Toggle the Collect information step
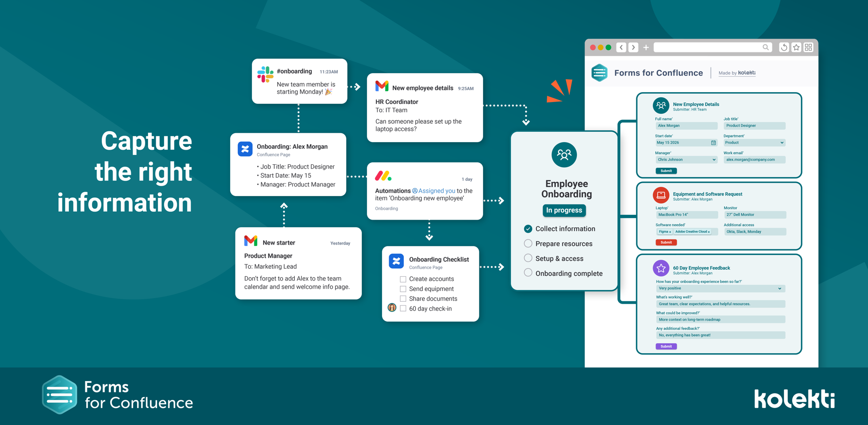The image size is (868, 425). click(x=528, y=229)
